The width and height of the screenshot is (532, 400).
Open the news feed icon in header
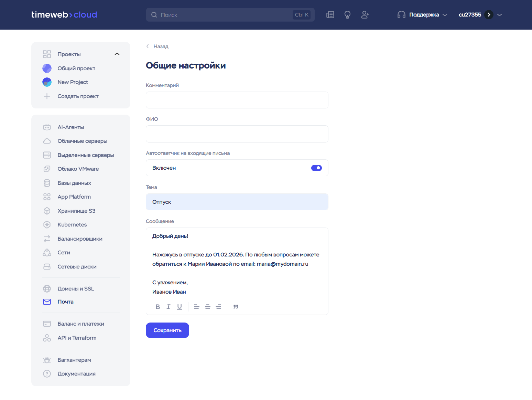330,15
